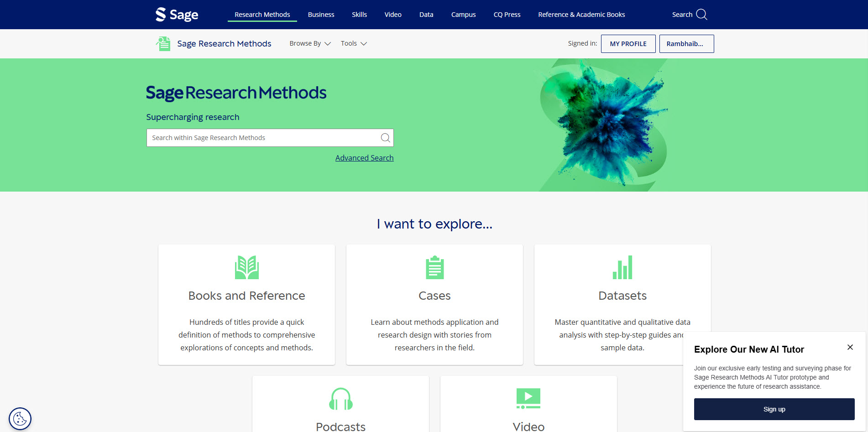Open the Data nav item
This screenshot has height=432, width=868.
(x=426, y=15)
